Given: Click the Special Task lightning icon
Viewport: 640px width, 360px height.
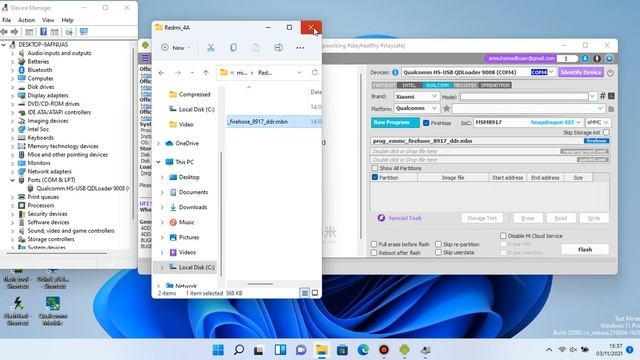Looking at the screenshot, I should [381, 218].
